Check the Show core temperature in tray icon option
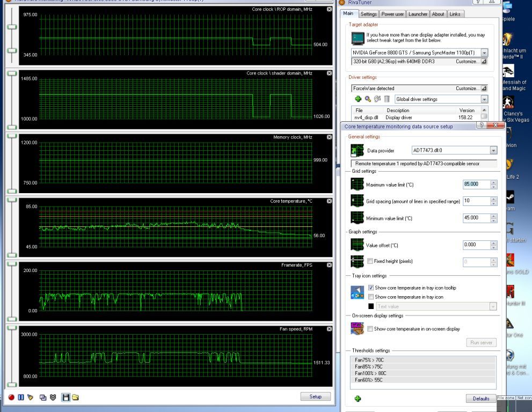The image size is (532, 412). pyautogui.click(x=371, y=297)
